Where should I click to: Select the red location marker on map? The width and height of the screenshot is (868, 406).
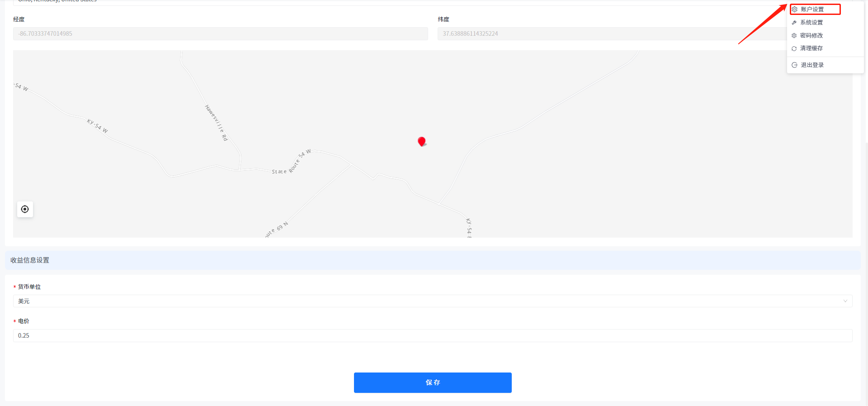(421, 142)
